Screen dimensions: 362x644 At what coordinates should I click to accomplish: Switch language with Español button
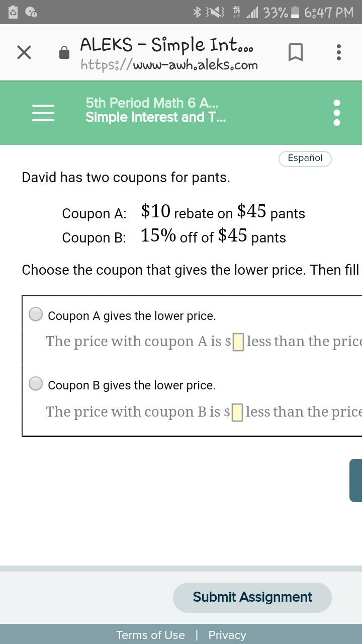pyautogui.click(x=305, y=158)
